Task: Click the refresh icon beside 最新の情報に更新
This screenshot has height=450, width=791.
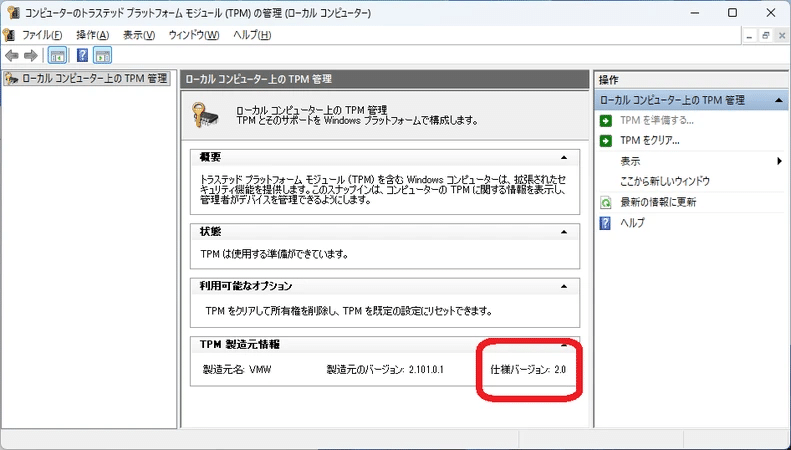Action: coord(606,202)
